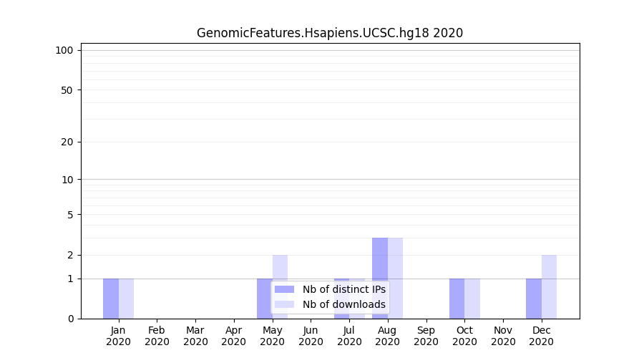Select the Dec 2020 distinct IPs bar
The height and width of the screenshot is (358, 644).
tap(534, 299)
